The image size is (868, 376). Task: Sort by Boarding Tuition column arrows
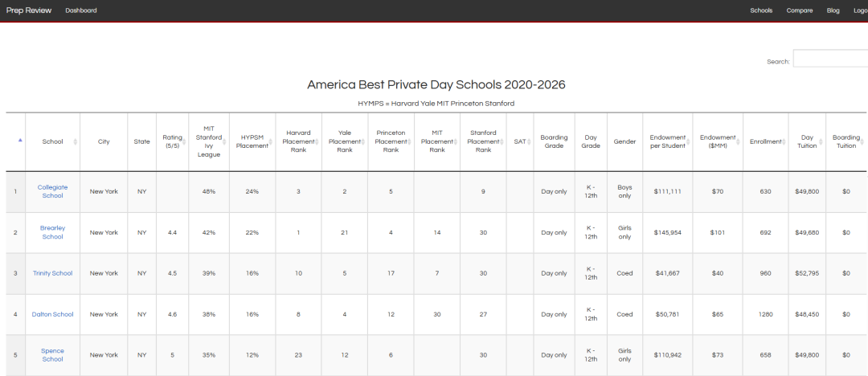pos(862,141)
